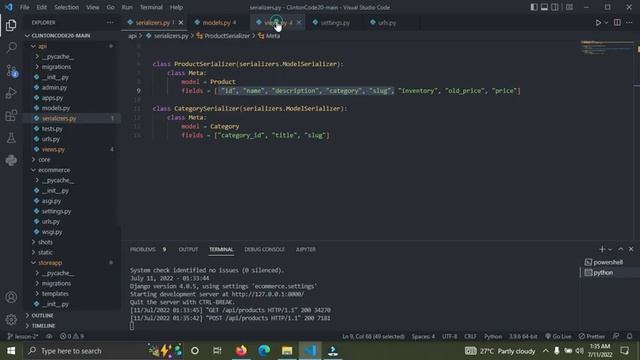Viewport: 640px width, 360px height.
Task: Open tests.py in the explorer
Action: tap(52, 129)
